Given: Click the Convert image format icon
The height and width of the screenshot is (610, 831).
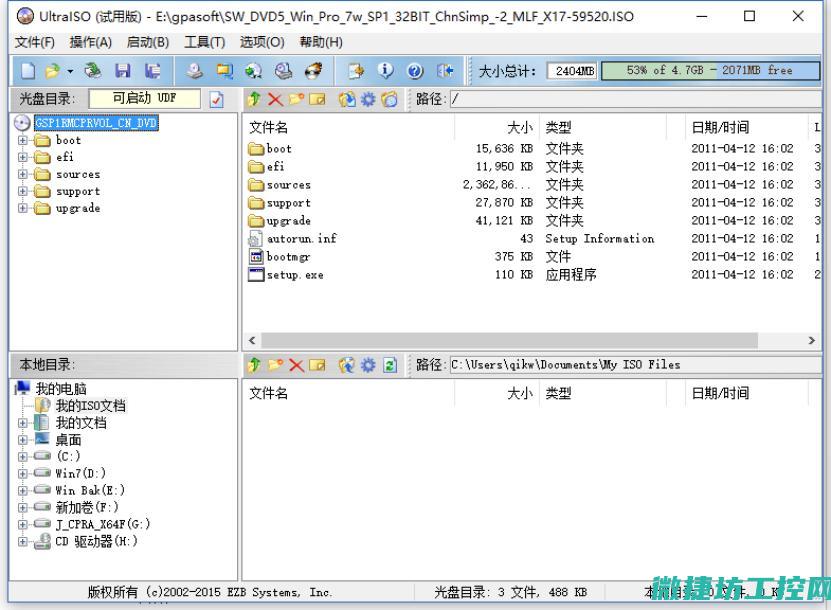Looking at the screenshot, I should click(x=253, y=70).
